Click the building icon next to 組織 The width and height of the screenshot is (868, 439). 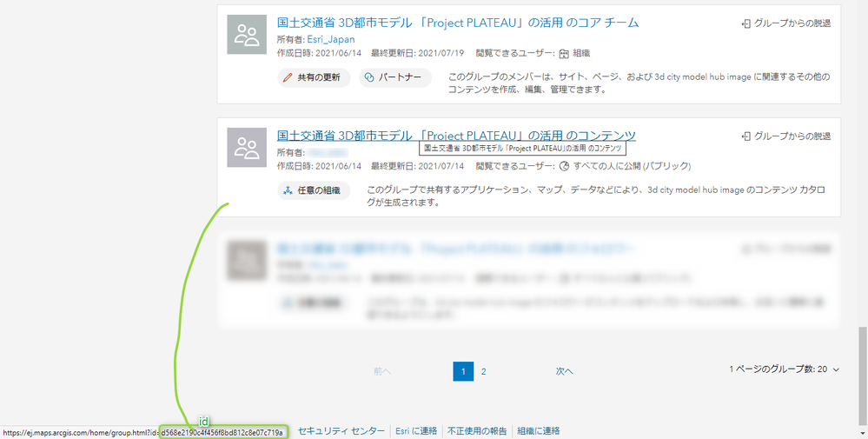564,54
